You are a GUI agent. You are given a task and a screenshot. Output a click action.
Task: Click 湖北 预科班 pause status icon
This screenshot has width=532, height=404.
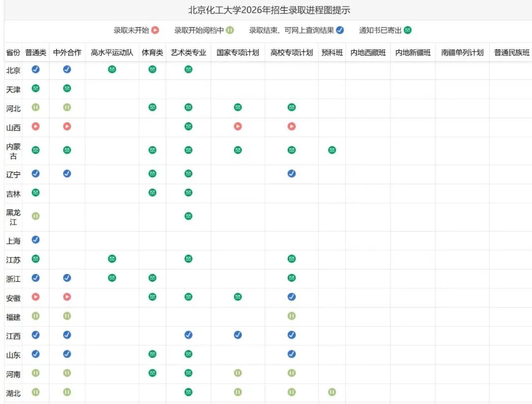click(332, 392)
